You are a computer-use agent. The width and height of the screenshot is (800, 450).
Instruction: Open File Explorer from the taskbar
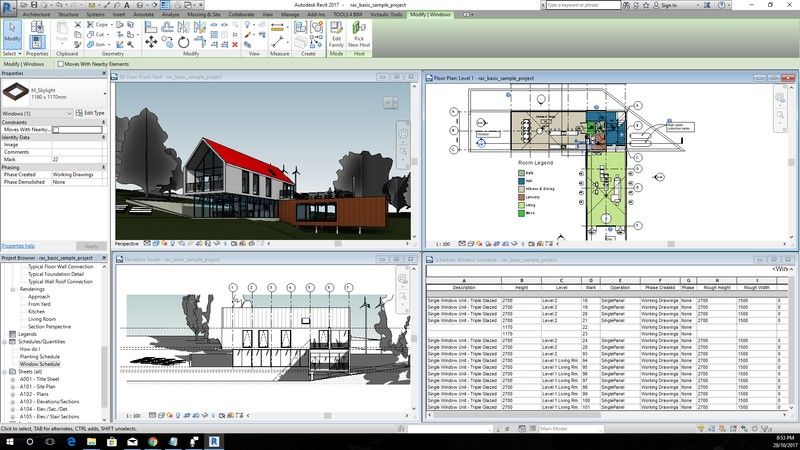(x=91, y=442)
